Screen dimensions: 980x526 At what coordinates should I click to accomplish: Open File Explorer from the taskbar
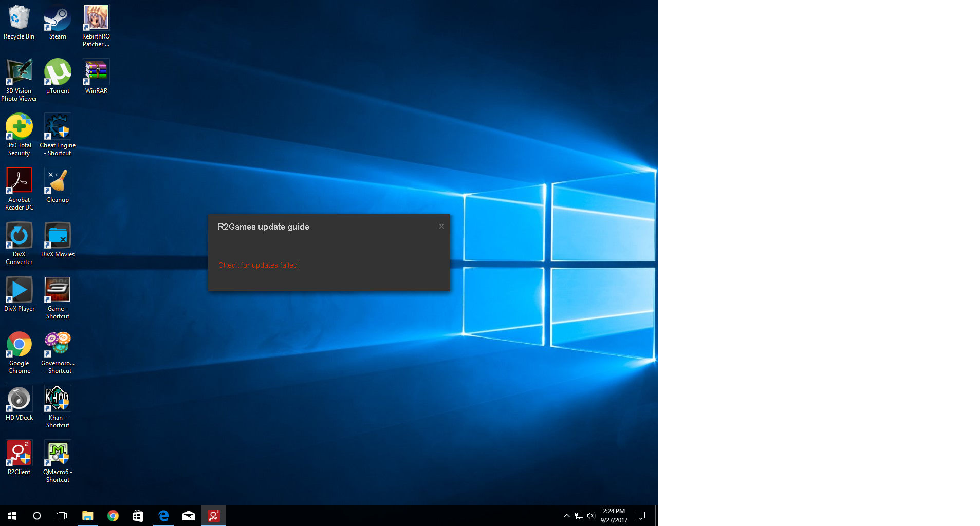tap(88, 516)
